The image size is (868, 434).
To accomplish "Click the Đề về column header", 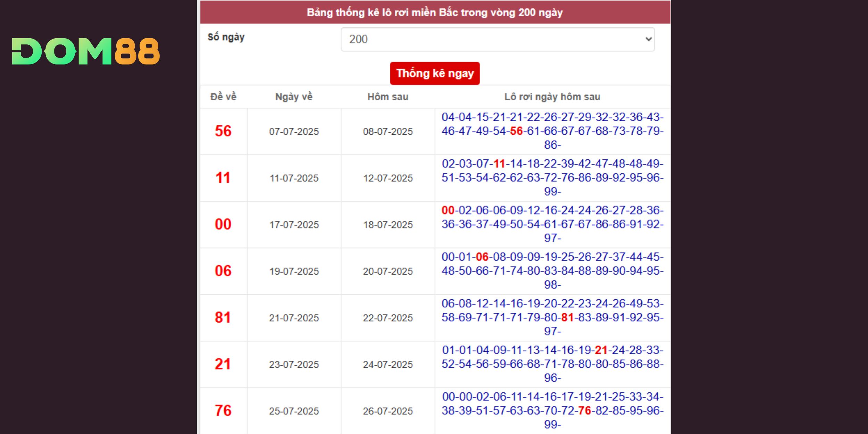I will [223, 97].
